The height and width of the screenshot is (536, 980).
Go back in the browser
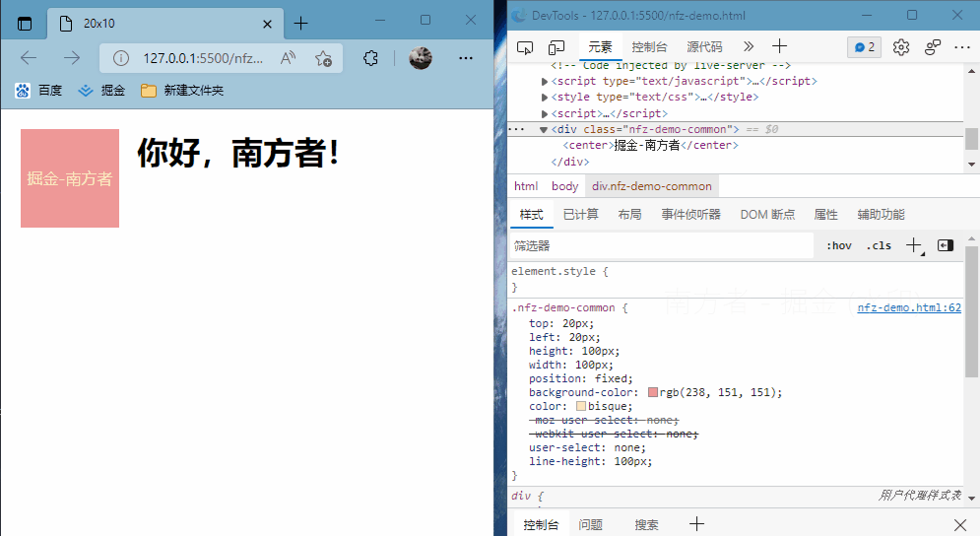pyautogui.click(x=29, y=58)
